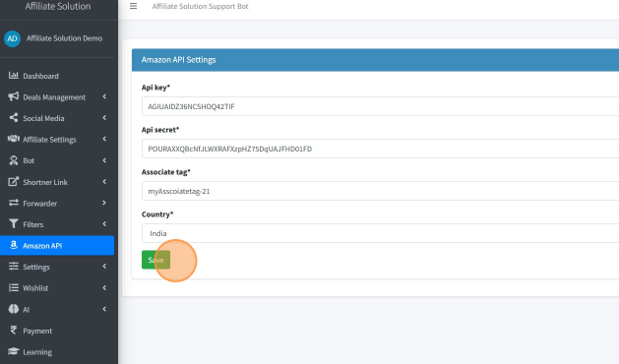619x364 pixels.
Task: Click the Country* label
Action: pyautogui.click(x=157, y=214)
